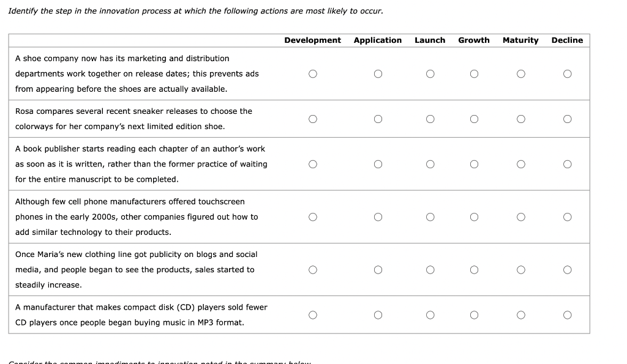Select Decline for the shoe company scenario

pyautogui.click(x=567, y=73)
